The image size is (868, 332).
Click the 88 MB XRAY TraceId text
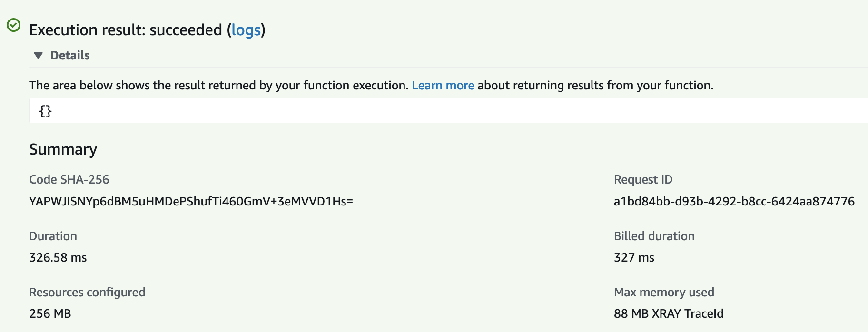(x=668, y=313)
